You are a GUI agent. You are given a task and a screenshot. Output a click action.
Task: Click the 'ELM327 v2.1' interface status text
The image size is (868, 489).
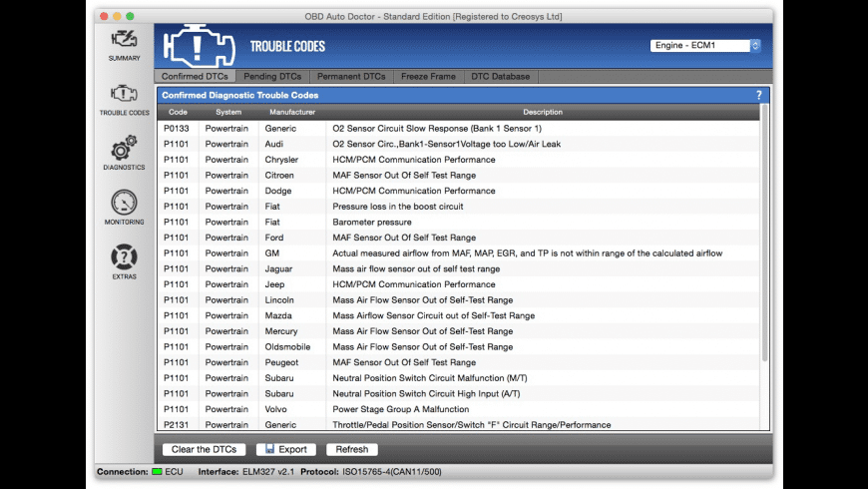pos(268,472)
